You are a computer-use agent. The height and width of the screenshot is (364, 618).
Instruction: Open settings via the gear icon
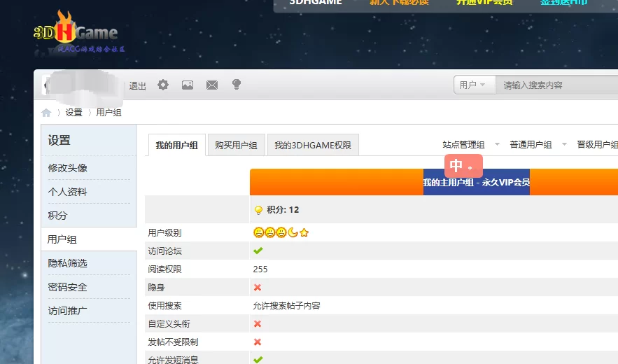click(163, 85)
